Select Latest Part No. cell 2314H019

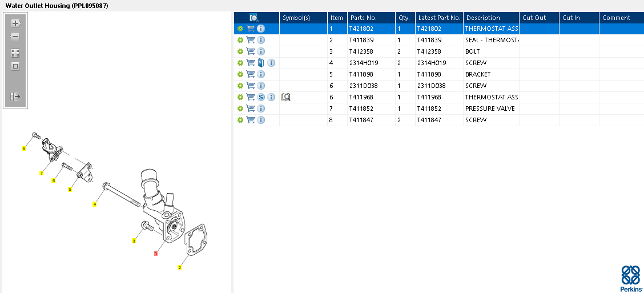(439, 63)
